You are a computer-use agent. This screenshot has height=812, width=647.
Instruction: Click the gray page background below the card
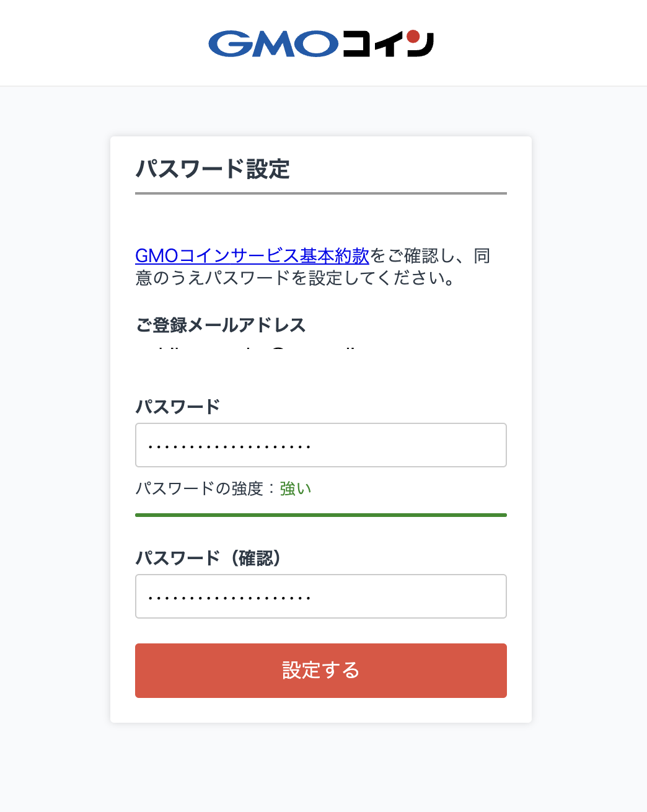point(321,769)
